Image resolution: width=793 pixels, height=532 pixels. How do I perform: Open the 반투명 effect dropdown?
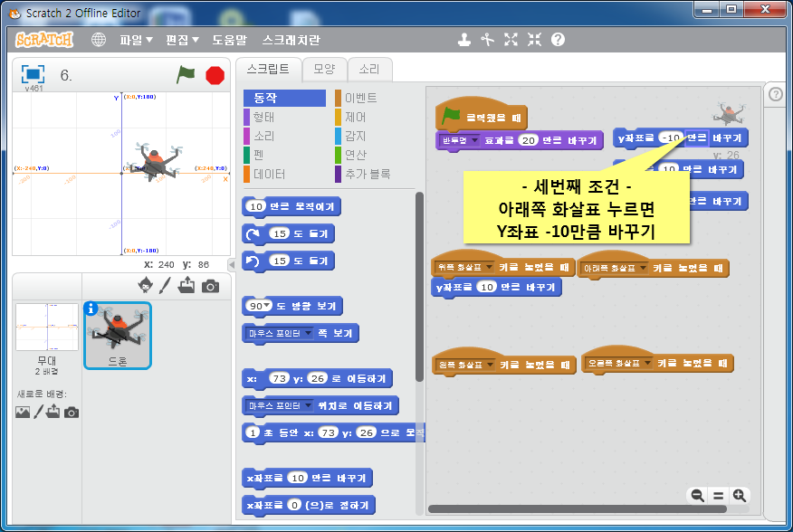[x=459, y=140]
